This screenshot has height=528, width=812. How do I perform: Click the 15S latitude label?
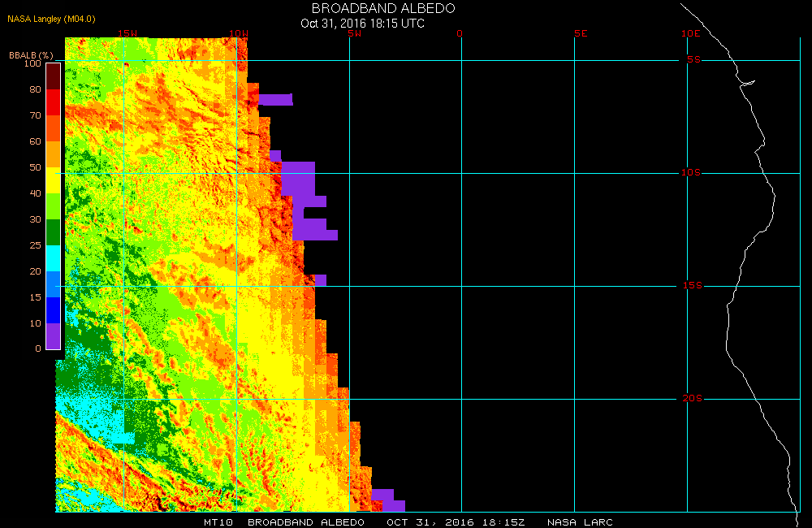coord(691,286)
